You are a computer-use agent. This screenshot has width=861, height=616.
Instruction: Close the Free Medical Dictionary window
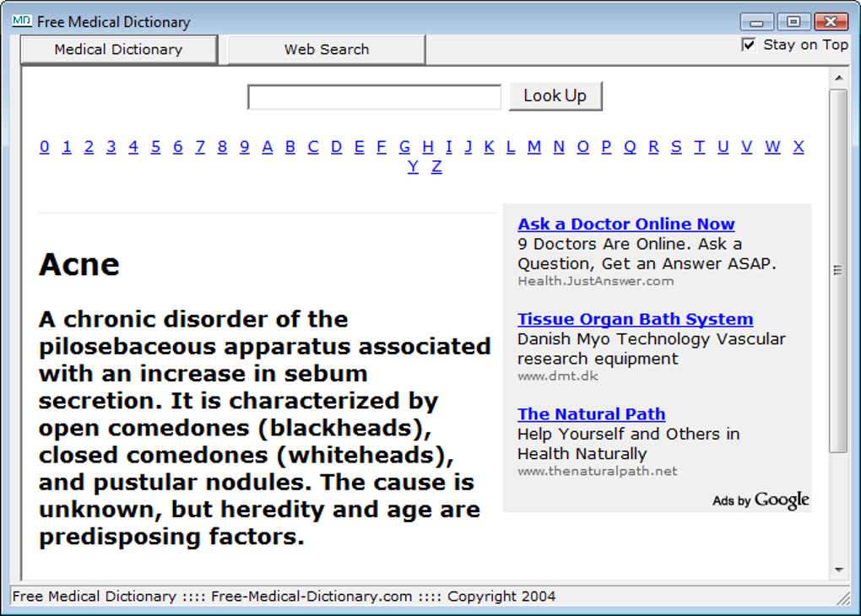831,22
